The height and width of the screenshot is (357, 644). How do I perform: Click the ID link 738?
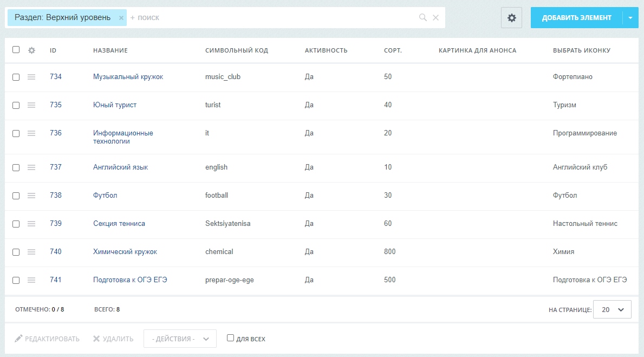point(56,195)
